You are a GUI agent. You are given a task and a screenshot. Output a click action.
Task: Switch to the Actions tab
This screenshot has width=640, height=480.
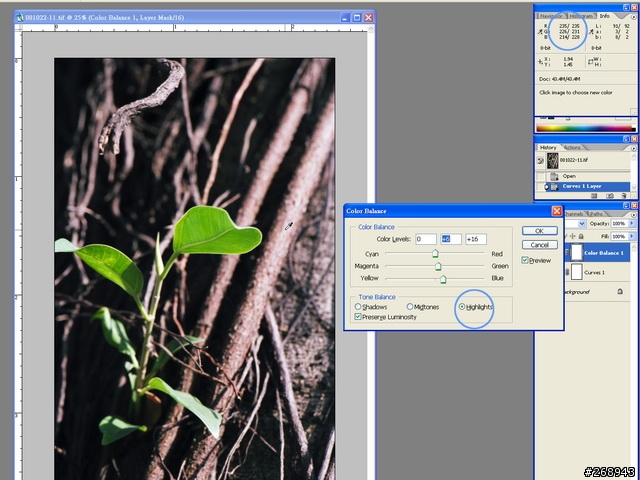coord(571,147)
